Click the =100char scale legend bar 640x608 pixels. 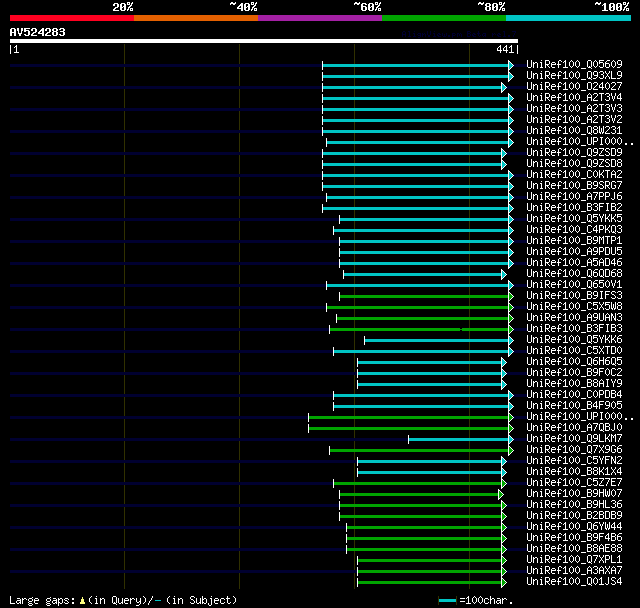click(x=447, y=601)
